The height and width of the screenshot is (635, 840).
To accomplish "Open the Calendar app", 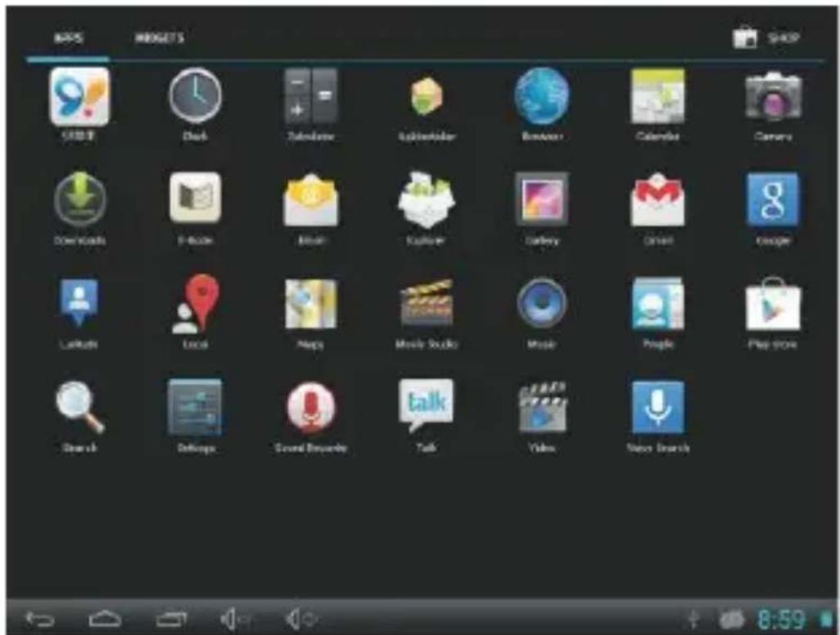I will (x=658, y=97).
